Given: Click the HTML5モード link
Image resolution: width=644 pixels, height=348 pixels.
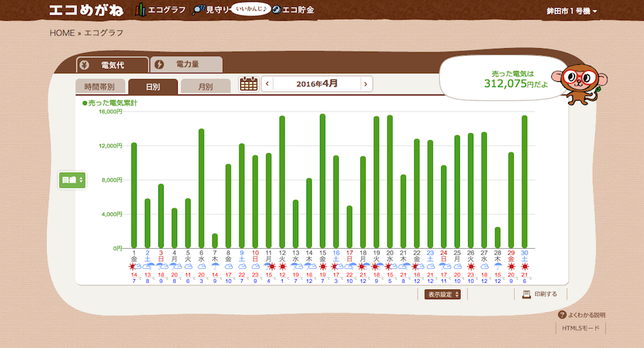Looking at the screenshot, I should pyautogui.click(x=580, y=329).
